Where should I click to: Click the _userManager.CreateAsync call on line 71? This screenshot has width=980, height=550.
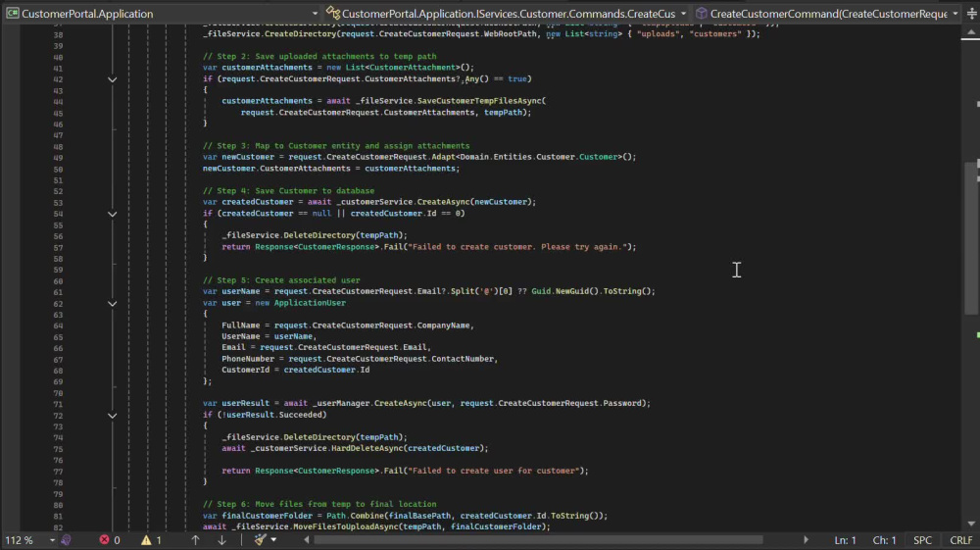pyautogui.click(x=369, y=403)
